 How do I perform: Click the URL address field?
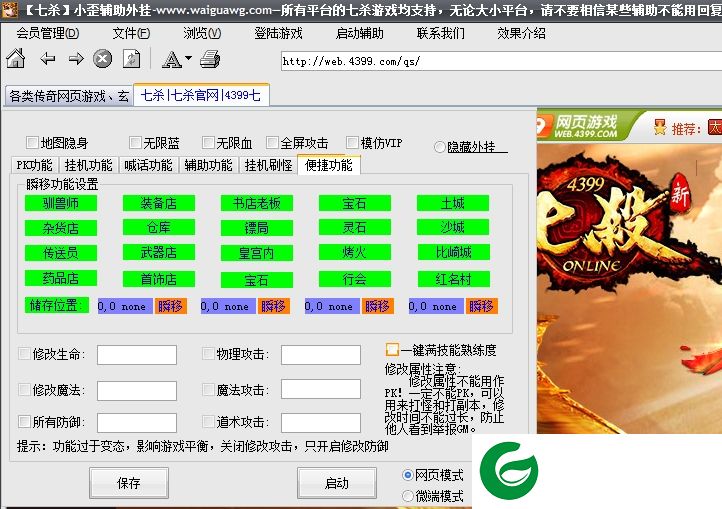[x=501, y=61]
